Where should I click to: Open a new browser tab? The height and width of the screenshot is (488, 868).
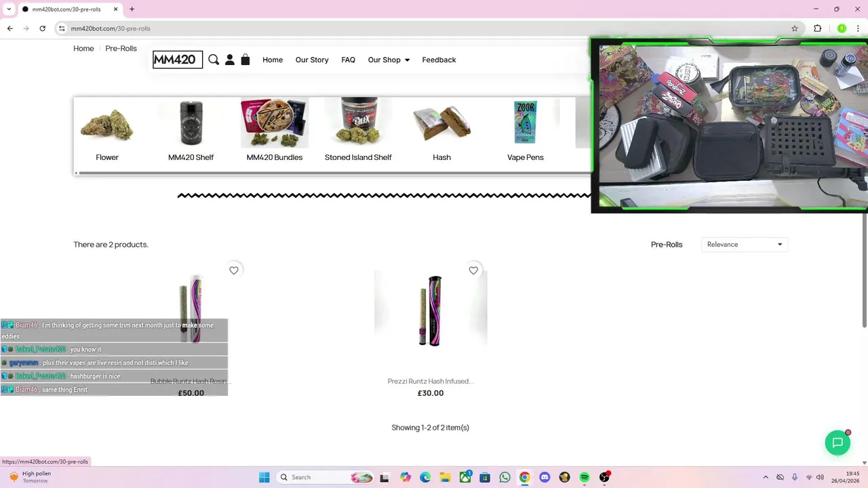click(132, 9)
